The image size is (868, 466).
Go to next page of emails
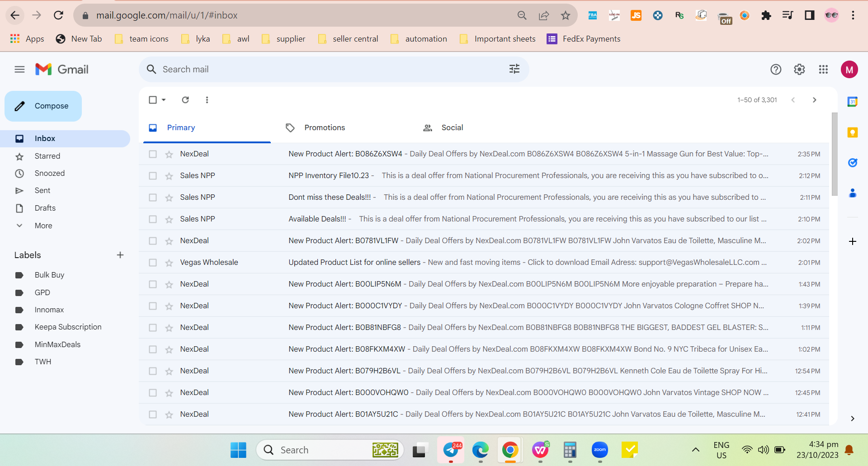[x=815, y=100]
